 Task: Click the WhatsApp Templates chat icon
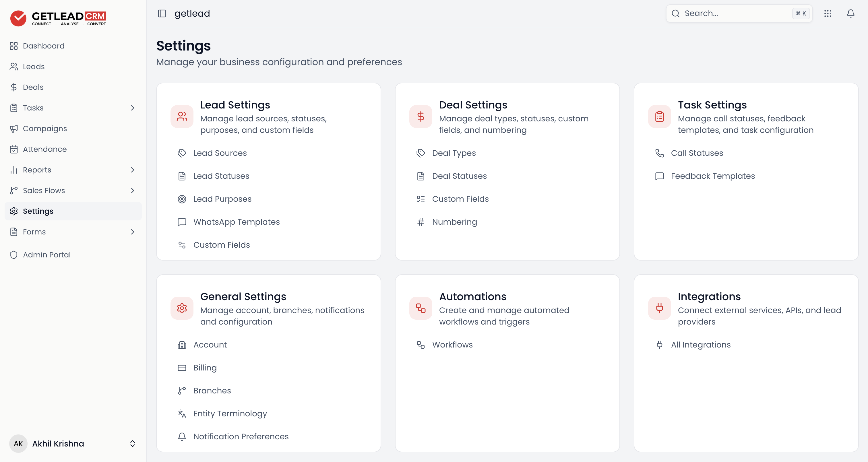tap(182, 222)
